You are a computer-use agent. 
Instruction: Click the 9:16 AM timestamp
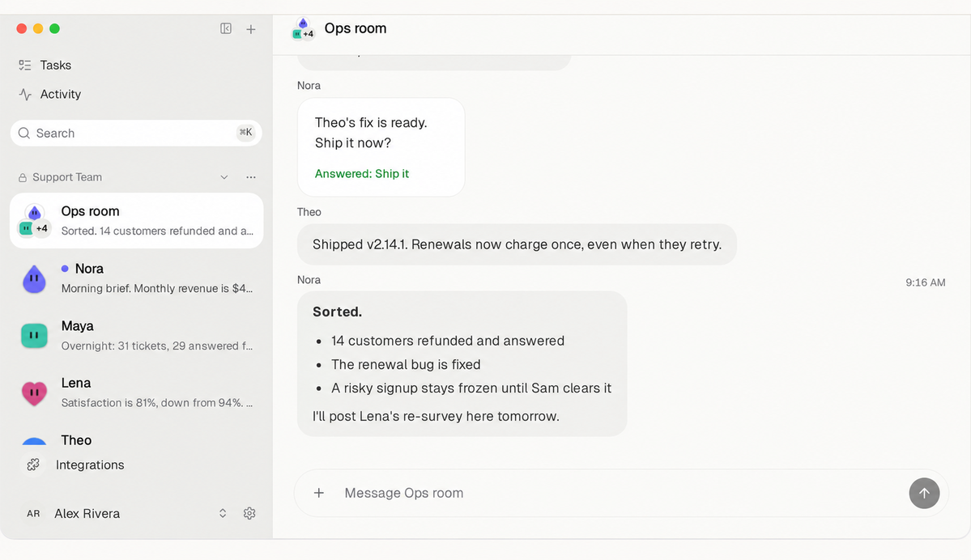pos(925,282)
